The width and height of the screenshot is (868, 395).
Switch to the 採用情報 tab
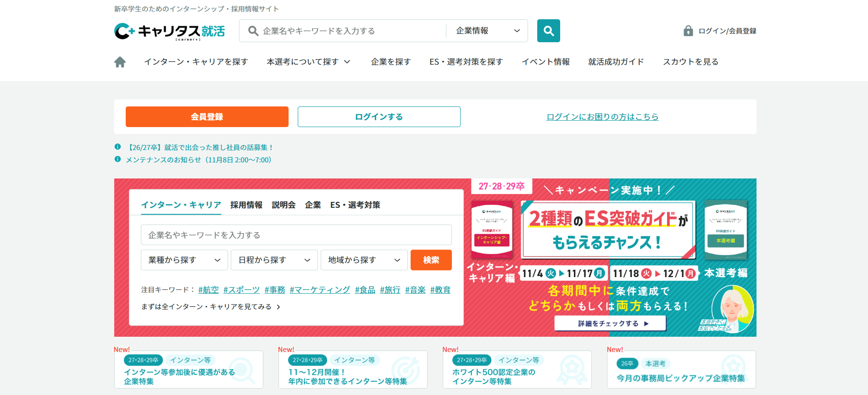click(246, 205)
